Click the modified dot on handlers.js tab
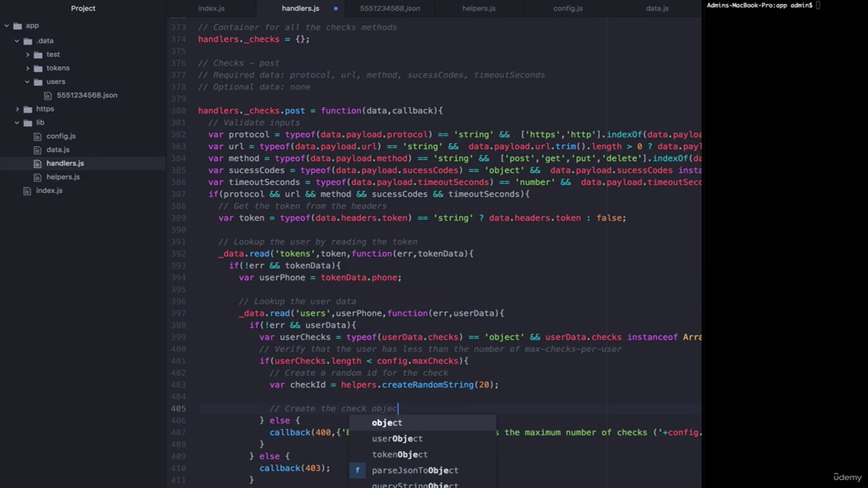Viewport: 868px width, 488px height. (x=336, y=8)
